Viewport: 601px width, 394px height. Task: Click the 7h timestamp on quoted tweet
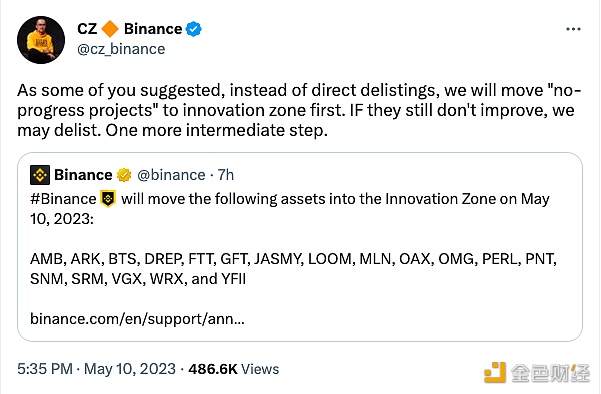tap(226, 175)
